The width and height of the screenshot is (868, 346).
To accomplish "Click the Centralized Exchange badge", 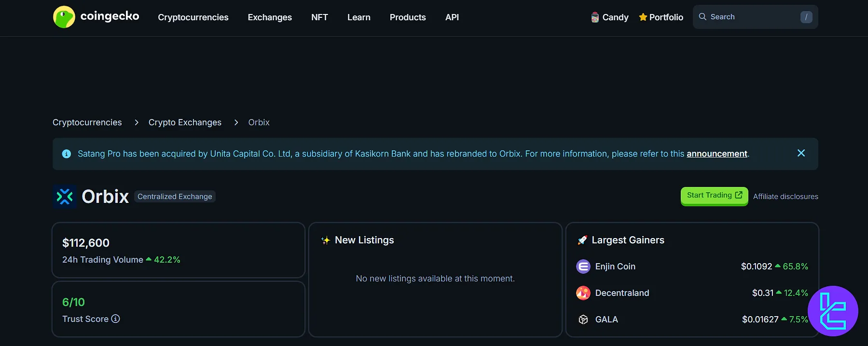I will point(175,197).
